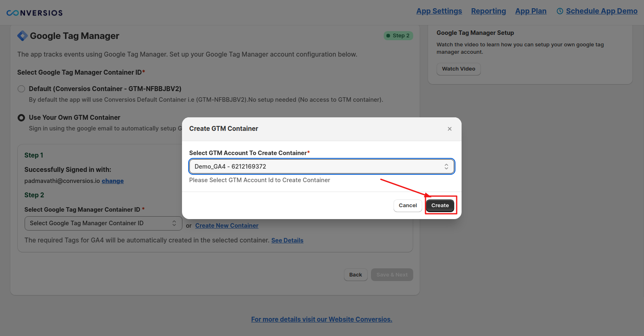The width and height of the screenshot is (644, 336).
Task: Click Create New Container link
Action: 227,226
